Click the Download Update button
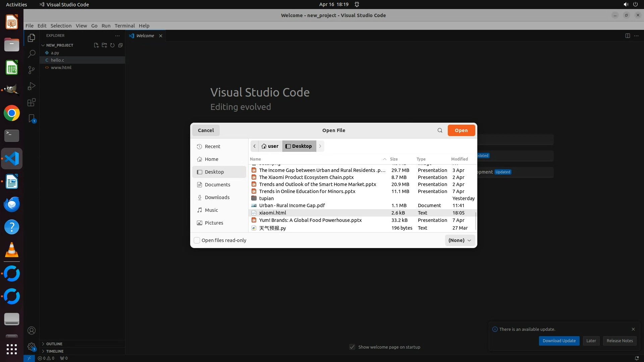Screen dimensions: 644x362 (559, 341)
